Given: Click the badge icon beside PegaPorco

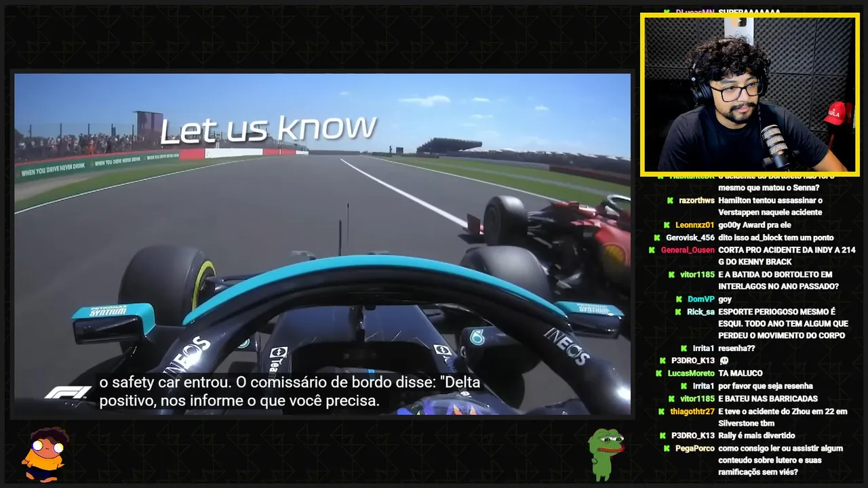Looking at the screenshot, I should [x=667, y=449].
